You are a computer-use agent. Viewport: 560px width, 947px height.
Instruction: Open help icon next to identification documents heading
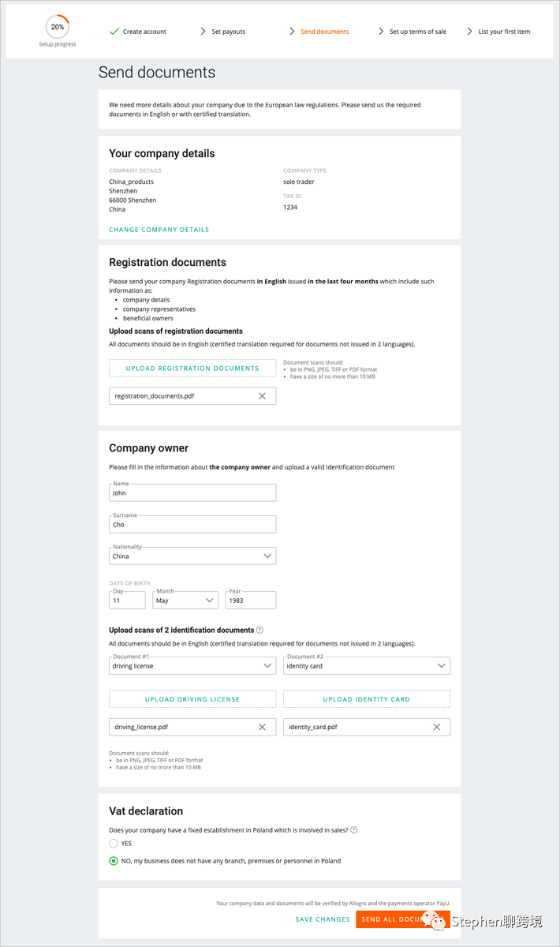[x=259, y=630]
